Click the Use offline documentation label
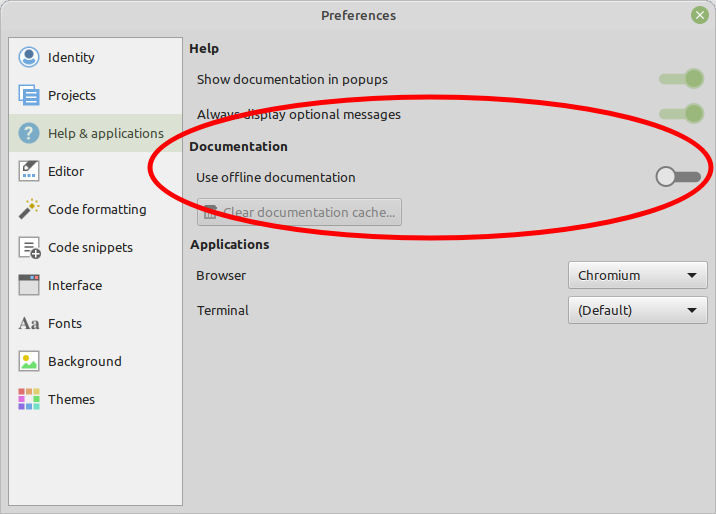The height and width of the screenshot is (514, 716). pos(276,177)
